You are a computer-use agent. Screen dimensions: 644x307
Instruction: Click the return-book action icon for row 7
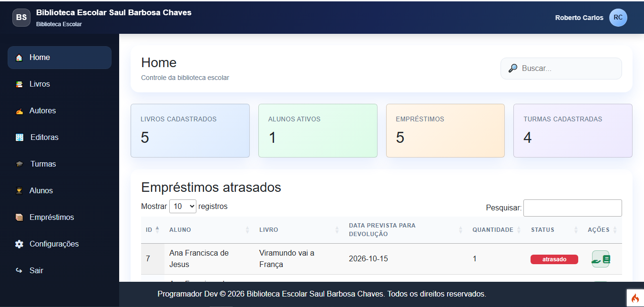click(x=601, y=259)
